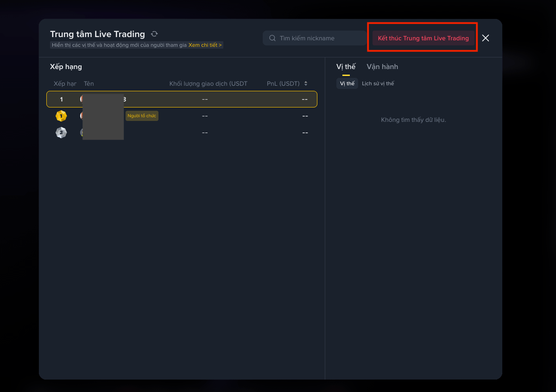The image size is (556, 392).
Task: Select the highlighted rank 1 row
Action: (182, 99)
